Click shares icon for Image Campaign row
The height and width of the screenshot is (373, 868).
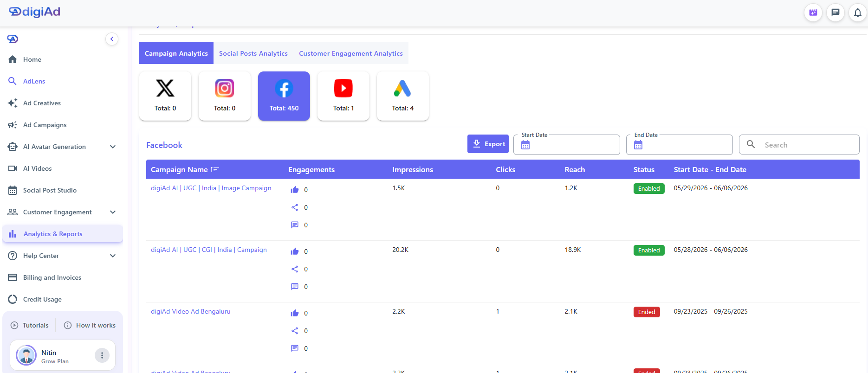pos(295,207)
